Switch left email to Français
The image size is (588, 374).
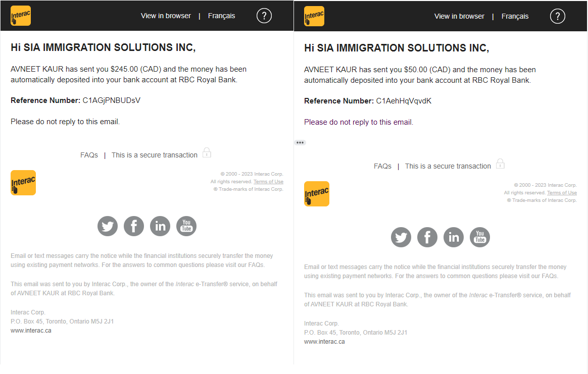[x=222, y=16]
